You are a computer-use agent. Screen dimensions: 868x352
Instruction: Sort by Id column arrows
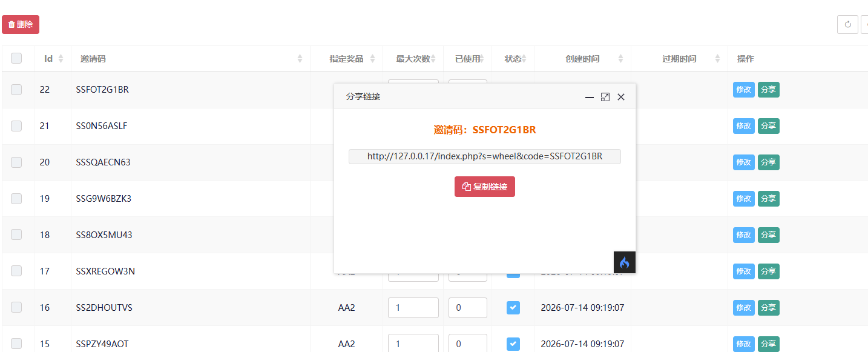61,59
